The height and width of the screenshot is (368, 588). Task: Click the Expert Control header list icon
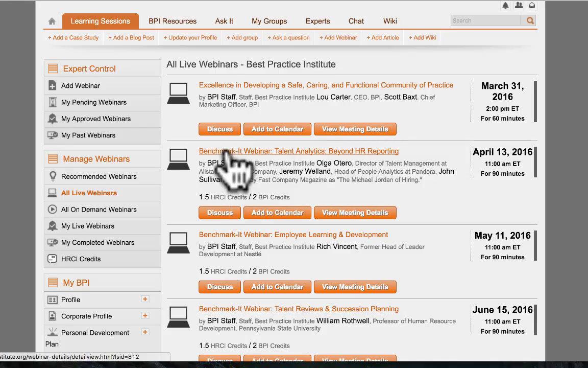tap(53, 68)
